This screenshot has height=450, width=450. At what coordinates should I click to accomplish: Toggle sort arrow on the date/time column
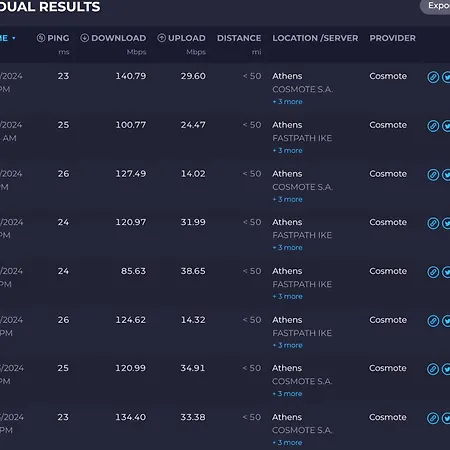point(14,38)
